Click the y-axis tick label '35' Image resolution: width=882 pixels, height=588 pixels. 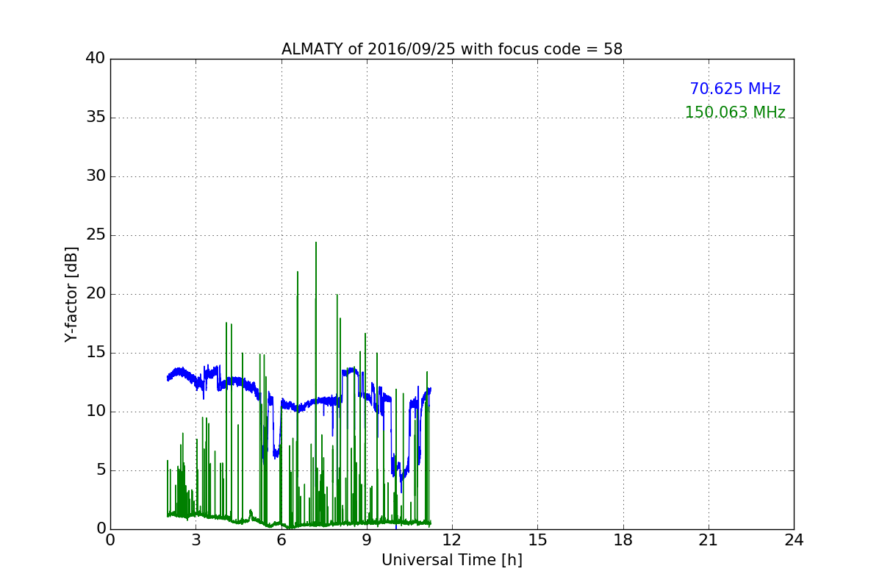[x=96, y=118]
